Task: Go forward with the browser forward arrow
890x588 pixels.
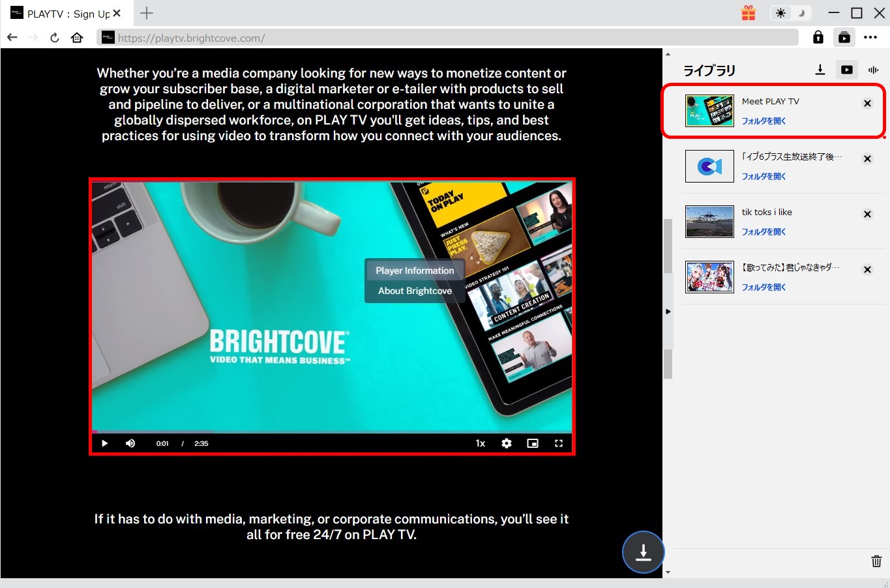Action: [33, 38]
